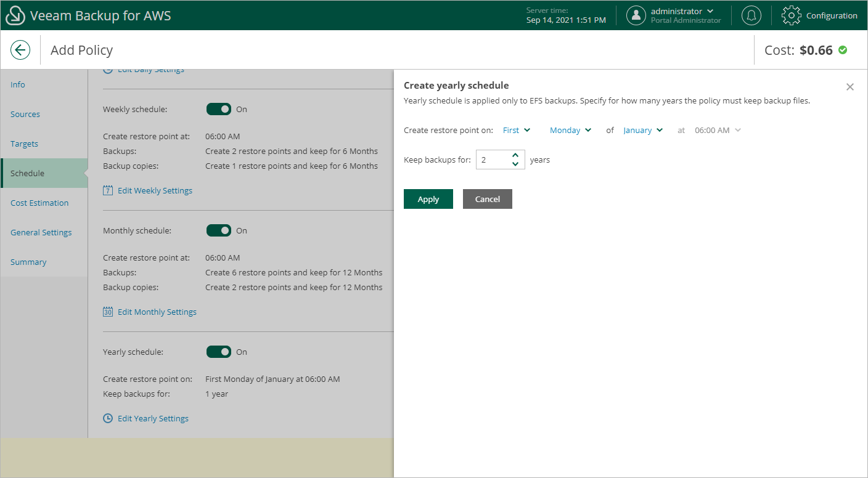Click the Add Policy page title

point(81,50)
